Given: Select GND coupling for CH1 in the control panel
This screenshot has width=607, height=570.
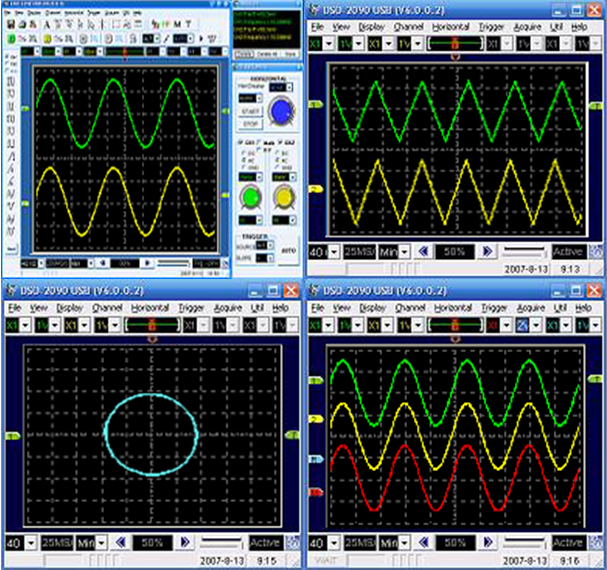Looking at the screenshot, I should [243, 167].
